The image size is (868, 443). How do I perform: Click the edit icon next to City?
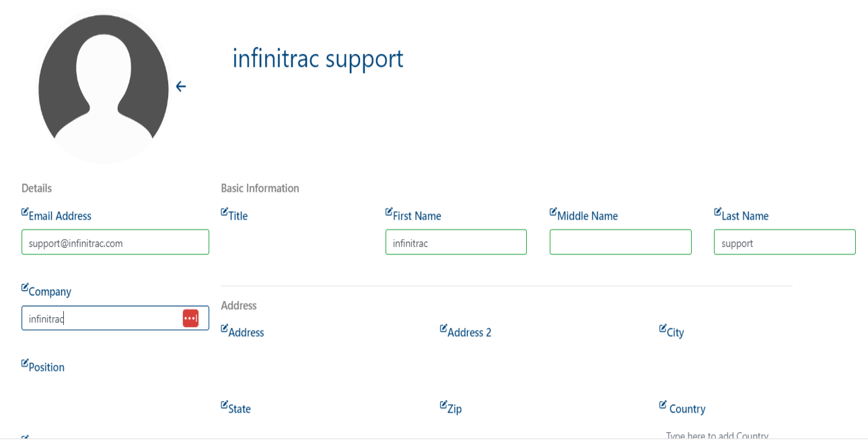pyautogui.click(x=663, y=329)
